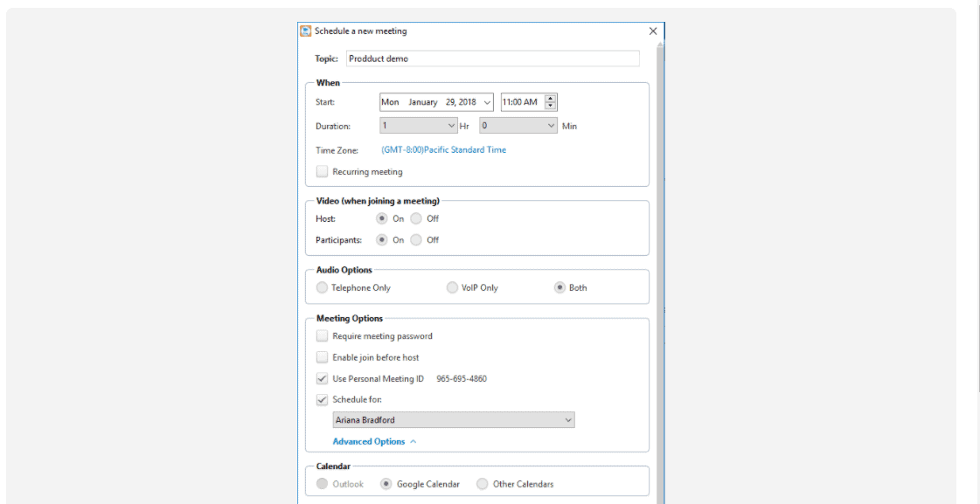980x504 pixels.
Task: Open the Schedule for user dropdown
Action: point(568,420)
